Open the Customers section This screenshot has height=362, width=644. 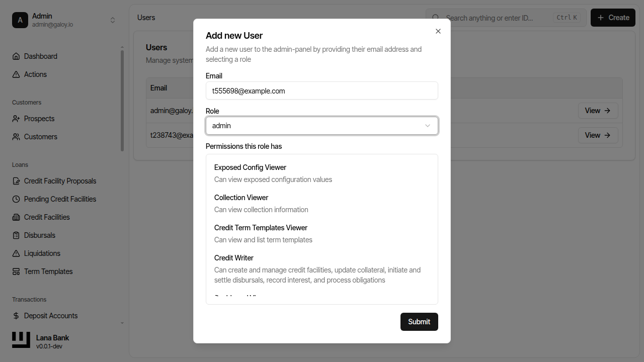(x=39, y=136)
